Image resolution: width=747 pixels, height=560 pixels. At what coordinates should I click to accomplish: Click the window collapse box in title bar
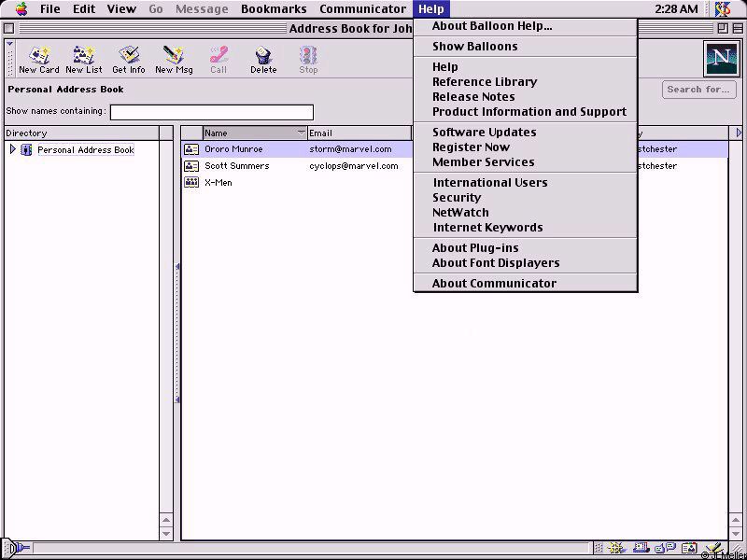point(736,29)
